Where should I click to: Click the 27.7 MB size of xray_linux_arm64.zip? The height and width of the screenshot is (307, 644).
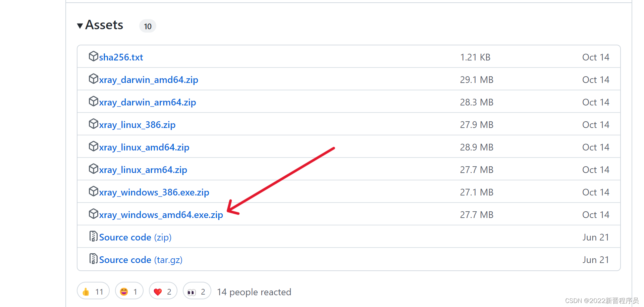click(x=477, y=170)
